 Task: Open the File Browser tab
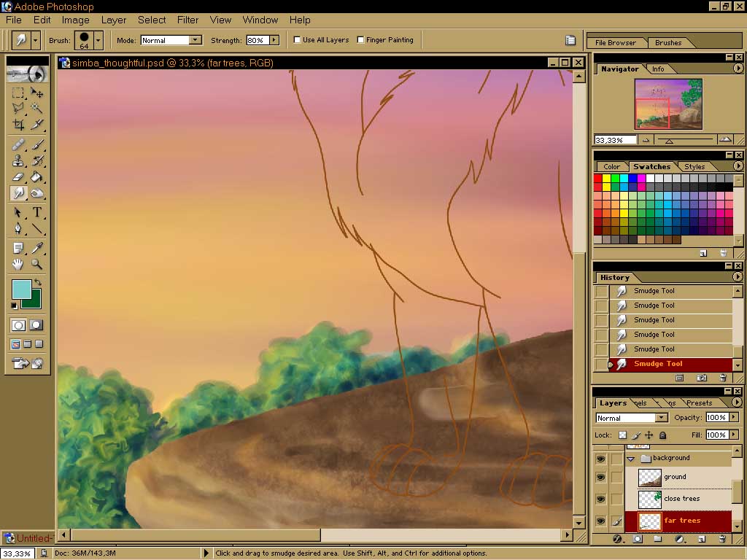coord(616,43)
